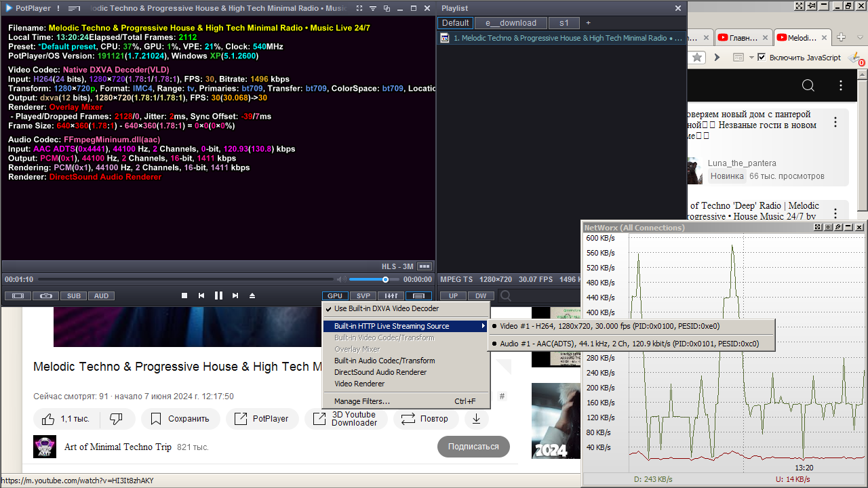Viewport: 868px width, 488px height.
Task: Click the icon beside HLS - 3M
Action: pos(425,266)
